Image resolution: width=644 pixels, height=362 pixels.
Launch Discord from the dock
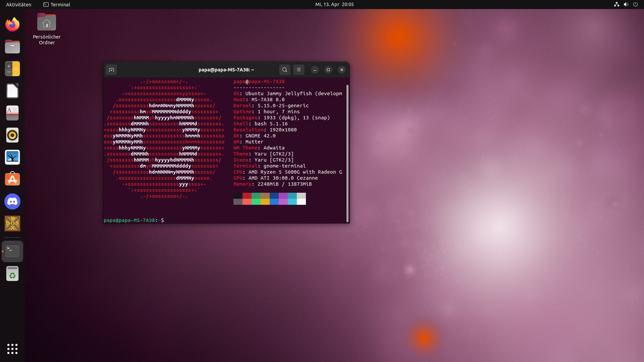[x=12, y=201]
